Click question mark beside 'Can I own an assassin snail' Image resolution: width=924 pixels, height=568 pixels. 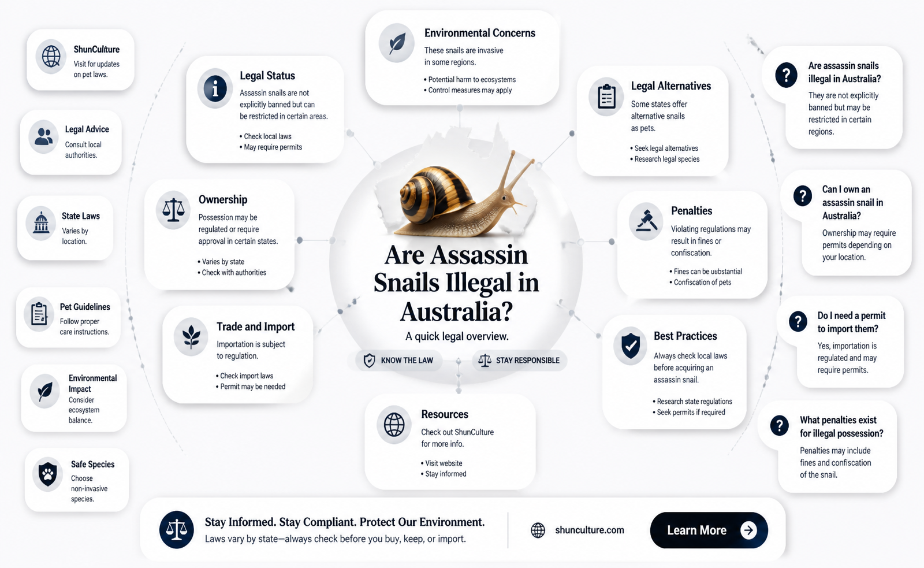pos(803,196)
